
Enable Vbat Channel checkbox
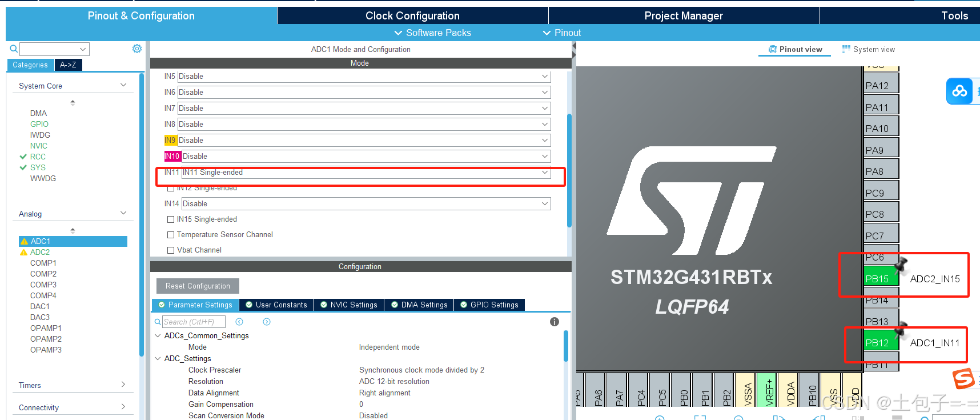(171, 250)
